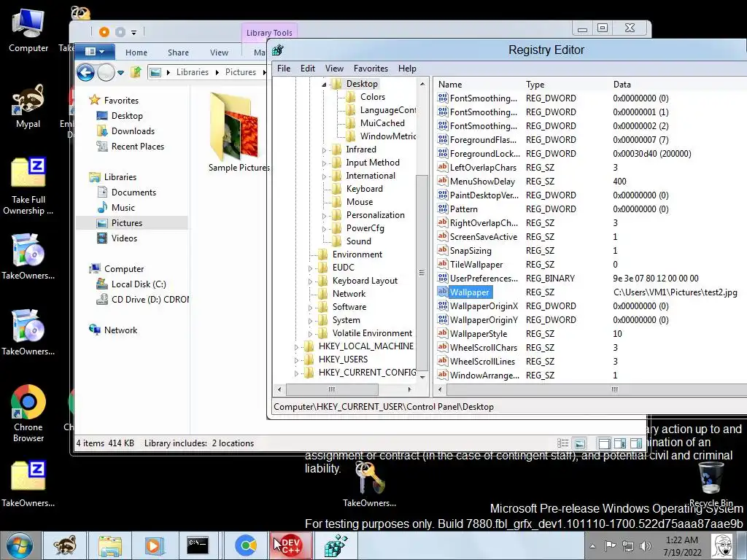
Task: Expand the HKEY_USERS hive
Action: (x=296, y=360)
